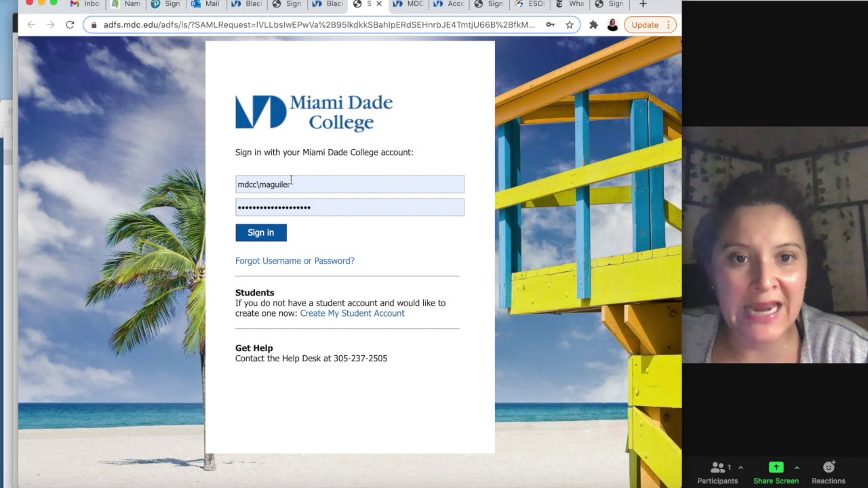Screen dimensions: 868x488
Task: Open the tab labeled MDC
Action: [409, 4]
